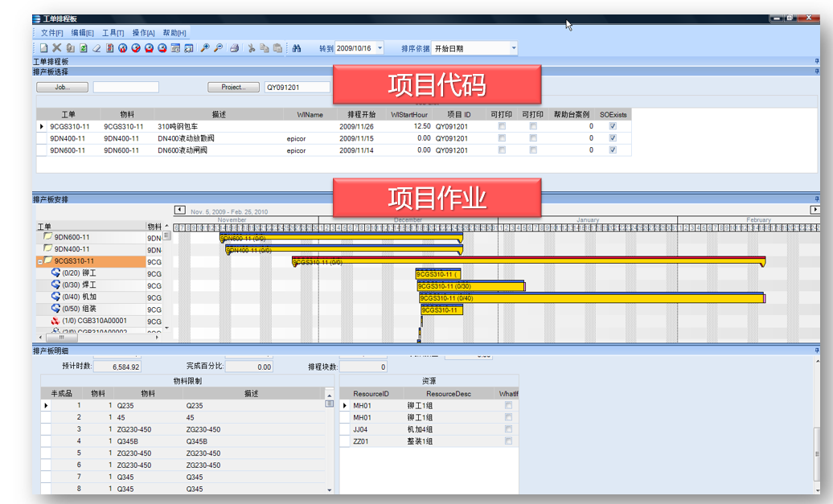
Task: Click the Delete X toolbar icon
Action: click(57, 48)
